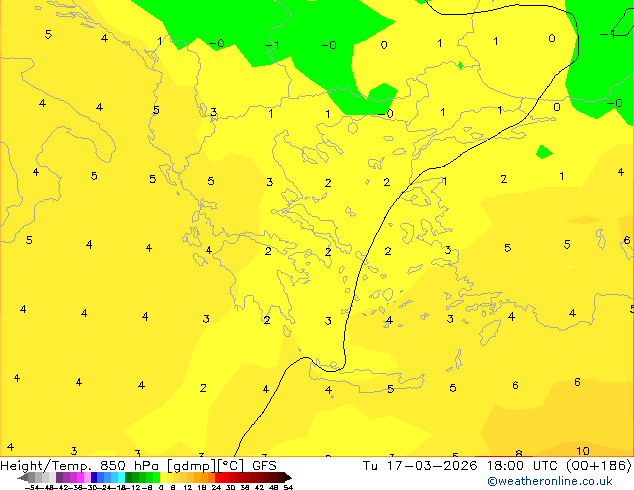Viewport: 634px width, 490px height.
Task: Click the bright red swatch above 24
Action: click(218, 478)
